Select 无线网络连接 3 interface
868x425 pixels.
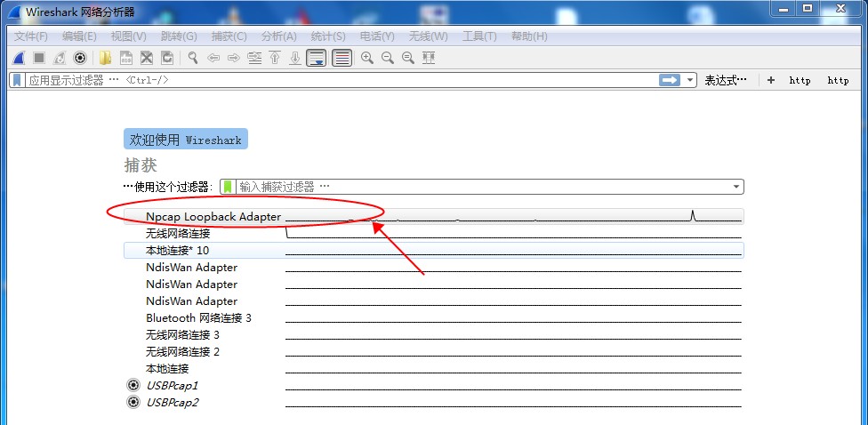pos(433,335)
